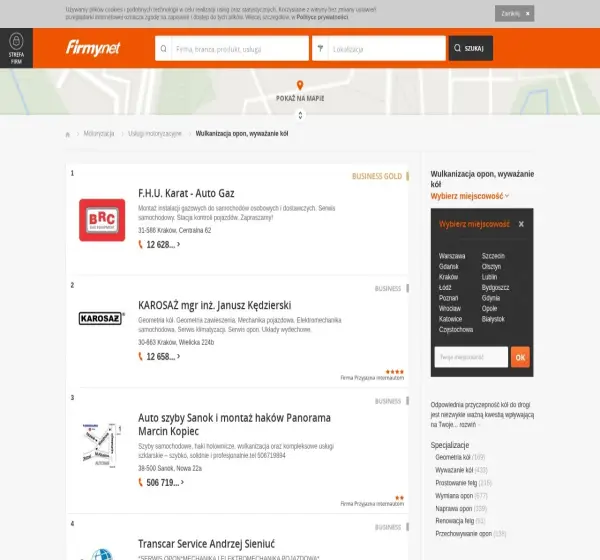Reveal phone number 12 628...
Screen dimensions: 600x560
click(163, 245)
